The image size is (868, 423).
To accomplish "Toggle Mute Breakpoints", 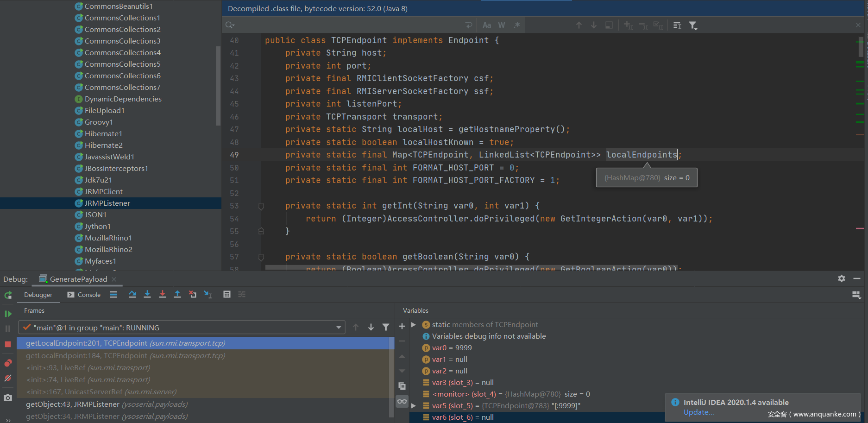I will tap(8, 379).
